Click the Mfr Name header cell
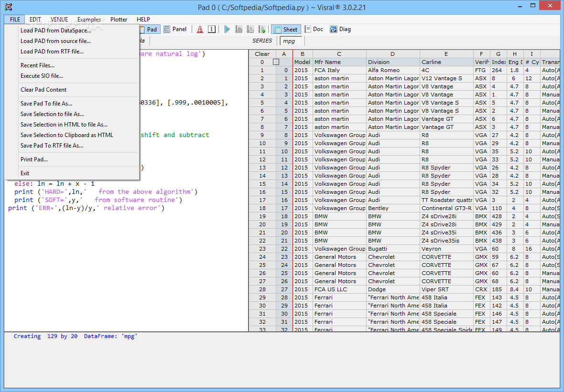Viewport: 564px width, 392px height. [339, 62]
